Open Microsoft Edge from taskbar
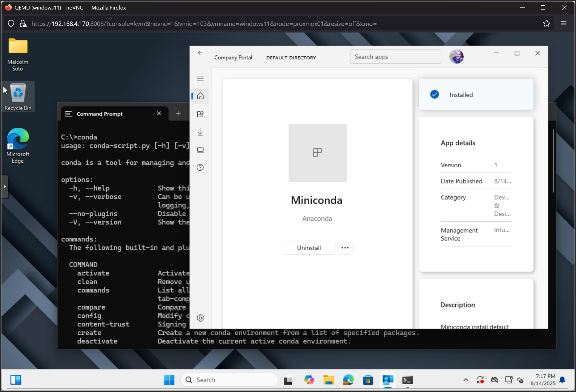This screenshot has height=392, width=576. pos(348,380)
